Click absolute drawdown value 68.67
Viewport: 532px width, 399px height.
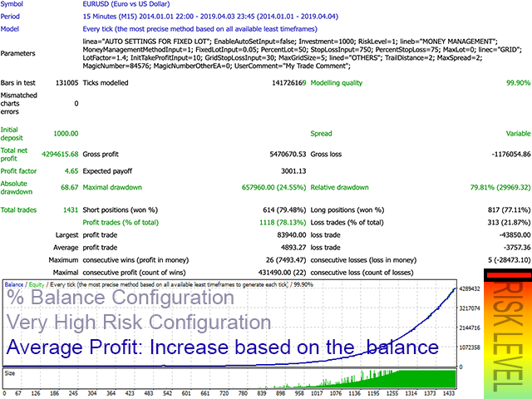70,188
